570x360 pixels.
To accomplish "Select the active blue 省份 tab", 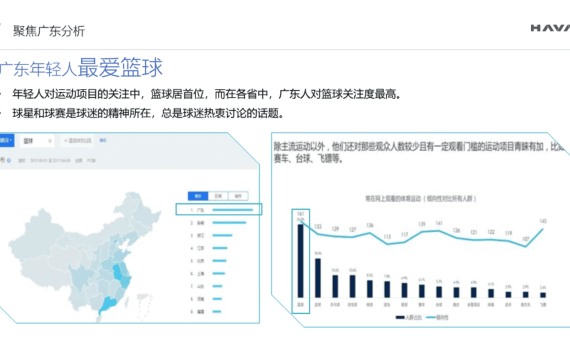I will pos(198,196).
